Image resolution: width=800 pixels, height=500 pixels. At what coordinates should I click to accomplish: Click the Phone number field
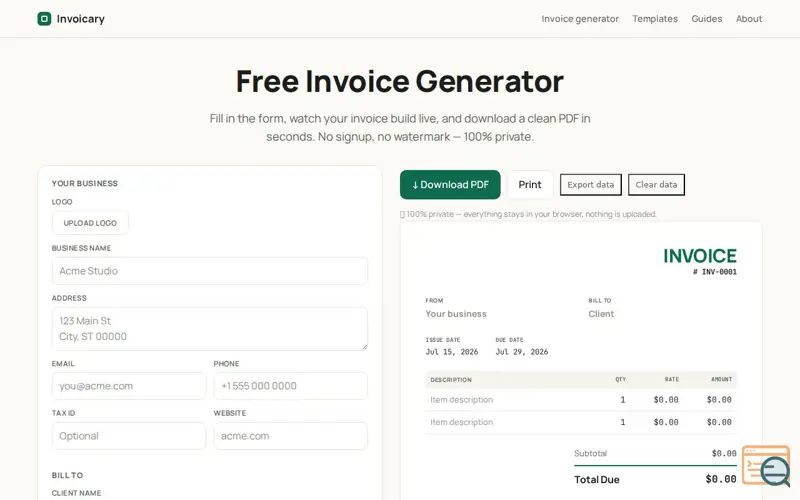(290, 386)
